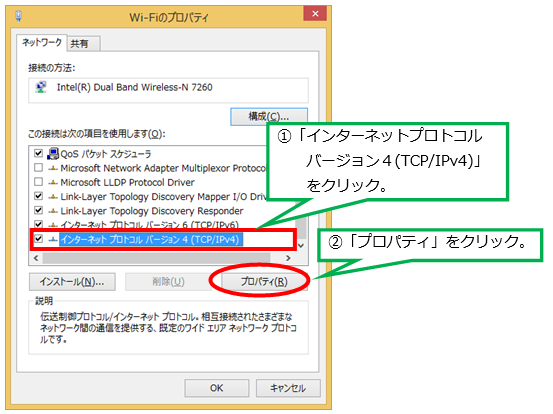The height and width of the screenshot is (414, 553).
Task: Open プロパティ(R) for the selected item
Action: 264,282
